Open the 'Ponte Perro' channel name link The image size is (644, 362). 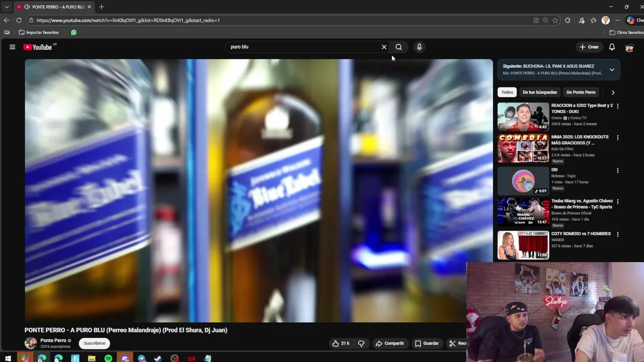pyautogui.click(x=53, y=340)
